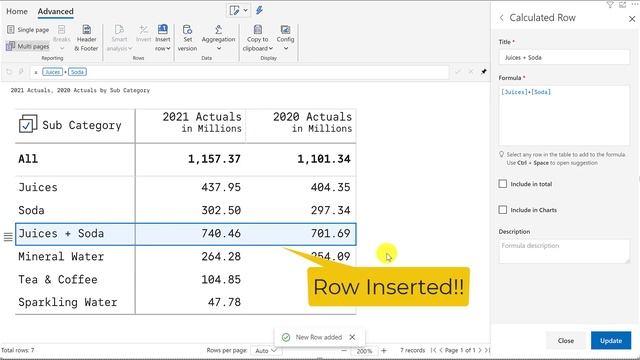The width and height of the screenshot is (640, 360).
Task: Click the 740.46 cell value
Action: 221,233
